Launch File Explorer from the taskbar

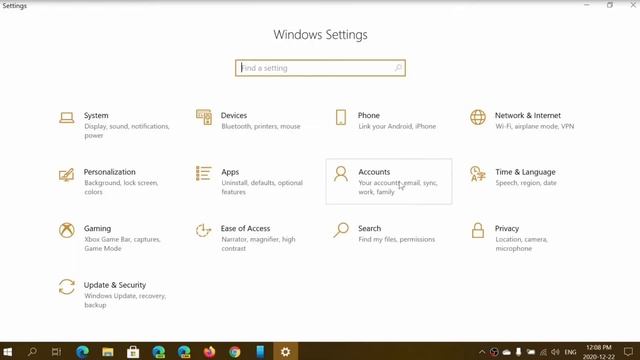tap(108, 351)
